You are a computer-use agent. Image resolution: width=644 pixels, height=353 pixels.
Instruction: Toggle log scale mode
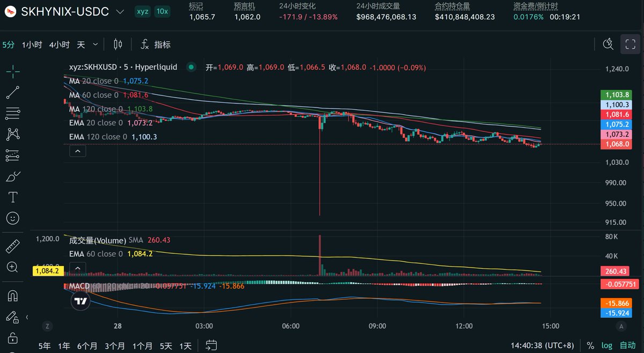tap(606, 345)
